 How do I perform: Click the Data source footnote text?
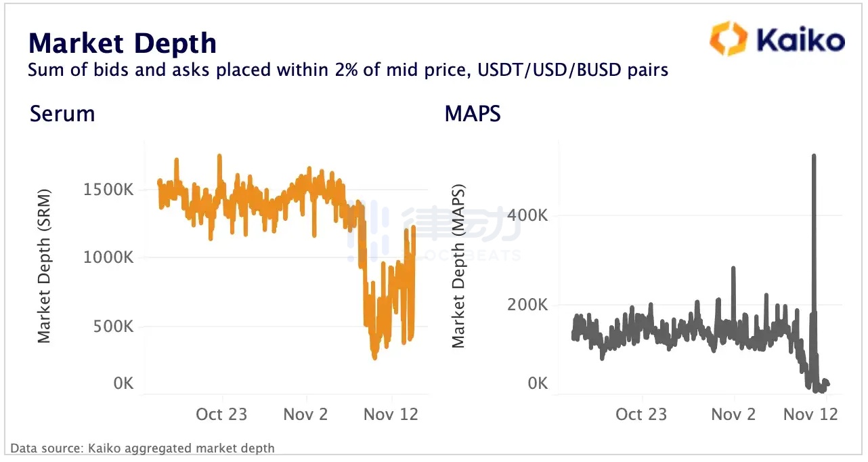142,448
